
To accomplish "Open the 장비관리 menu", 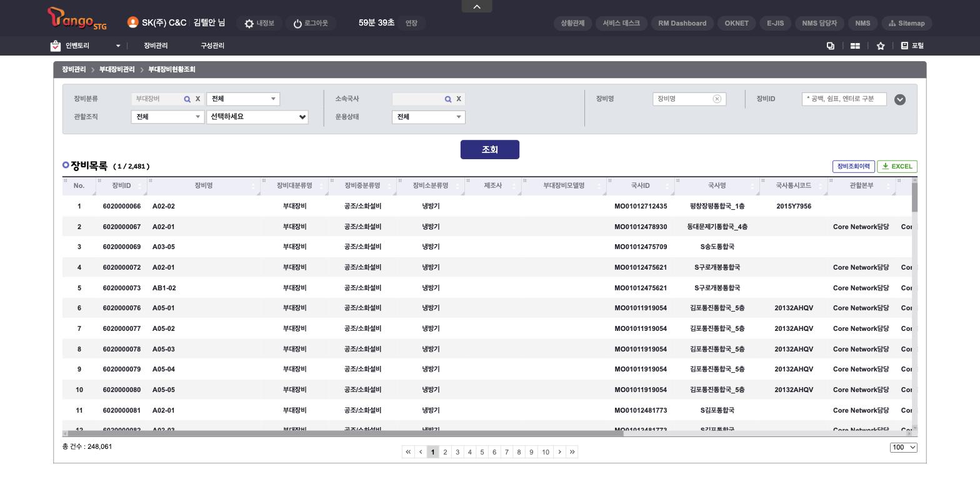I will click(x=156, y=46).
